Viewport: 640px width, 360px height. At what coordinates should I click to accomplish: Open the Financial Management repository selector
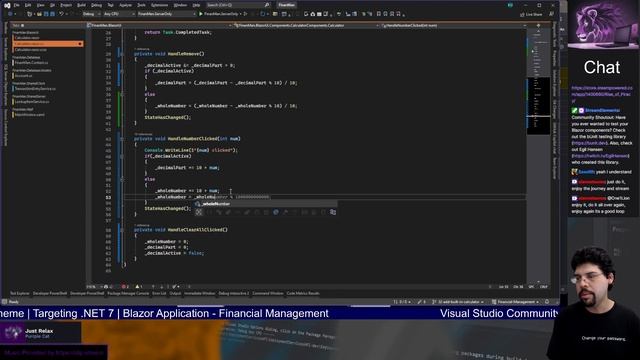[x=516, y=302]
